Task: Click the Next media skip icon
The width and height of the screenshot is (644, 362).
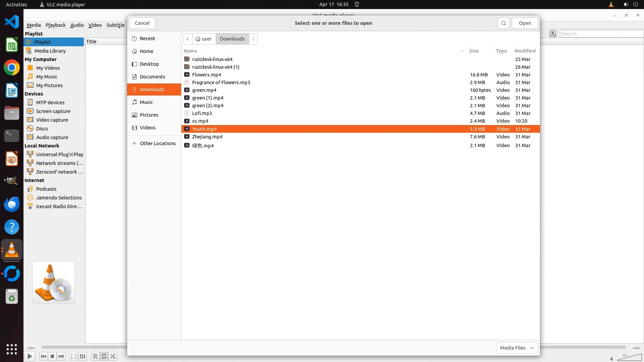Action: pyautogui.click(x=61, y=356)
